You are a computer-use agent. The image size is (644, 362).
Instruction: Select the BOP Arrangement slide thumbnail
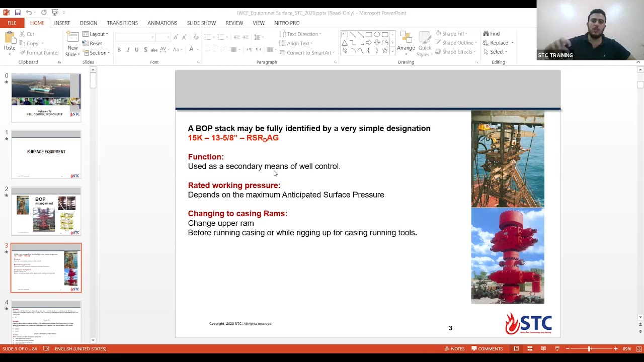(x=46, y=211)
